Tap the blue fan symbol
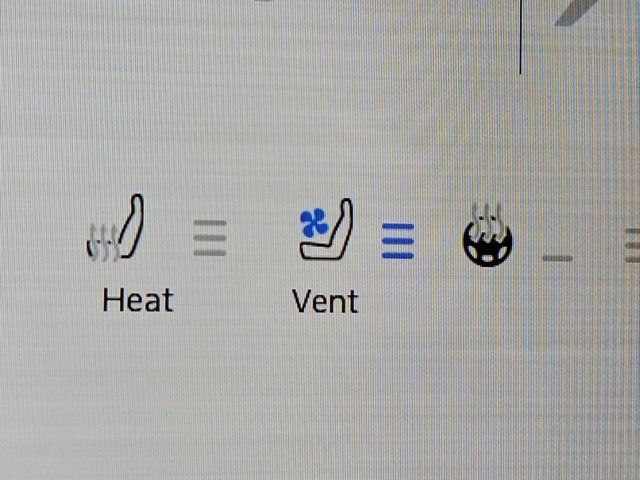640x480 pixels. point(314,223)
